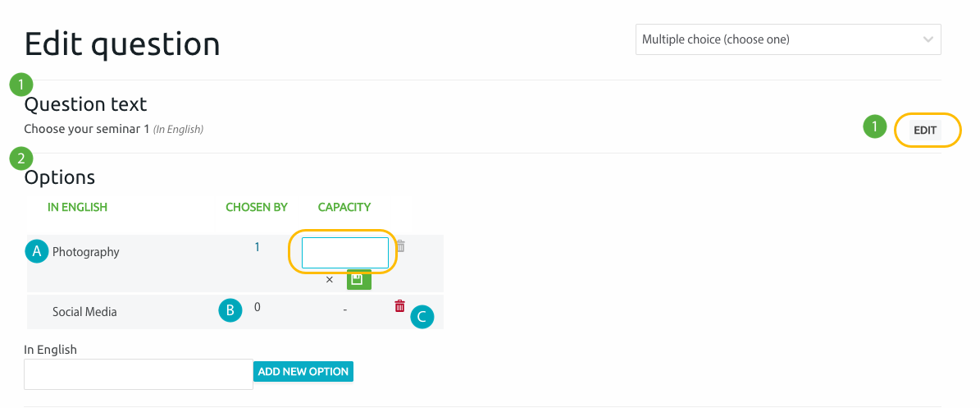Click the teal A marker badge
The image size is (980, 408).
coord(37,251)
